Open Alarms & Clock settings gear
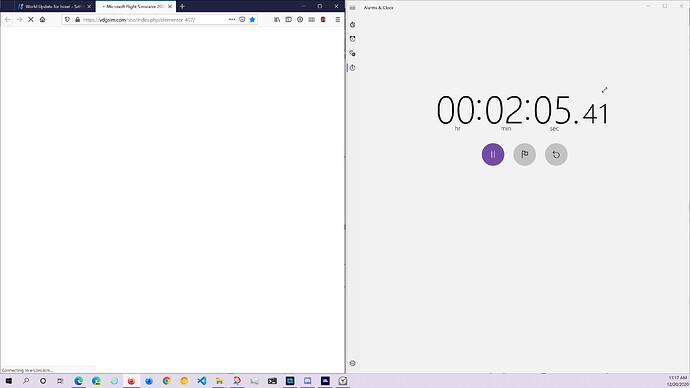The width and height of the screenshot is (690, 388). click(x=352, y=363)
